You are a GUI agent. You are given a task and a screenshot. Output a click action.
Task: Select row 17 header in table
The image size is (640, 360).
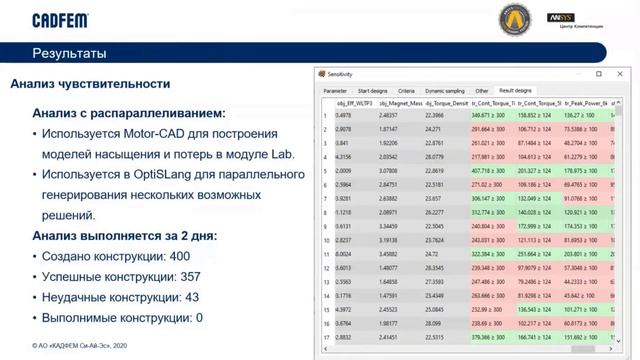click(x=327, y=338)
